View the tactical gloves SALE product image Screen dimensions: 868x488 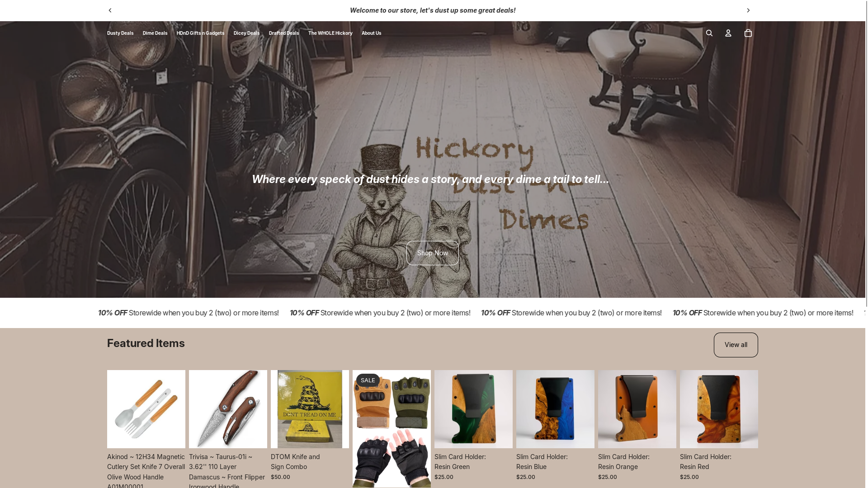pos(392,428)
